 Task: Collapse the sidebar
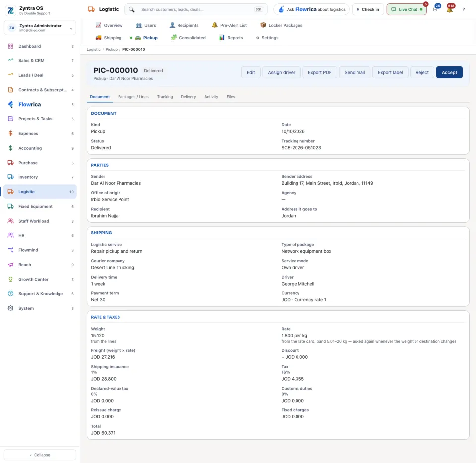40,455
